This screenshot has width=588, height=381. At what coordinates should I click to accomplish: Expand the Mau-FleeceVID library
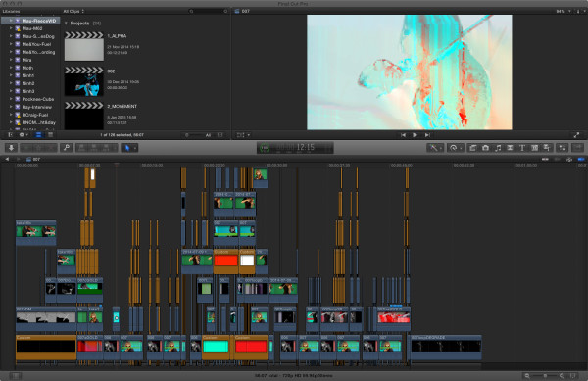[x=11, y=21]
